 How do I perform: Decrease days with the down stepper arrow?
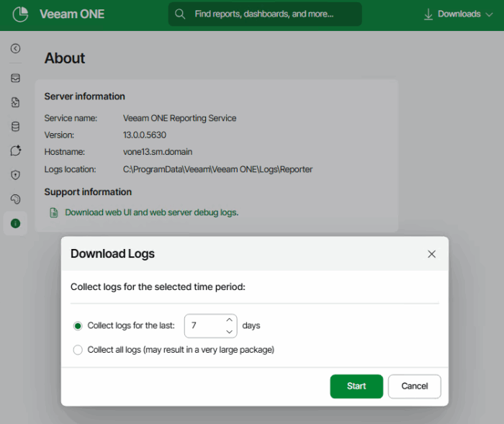click(x=229, y=332)
